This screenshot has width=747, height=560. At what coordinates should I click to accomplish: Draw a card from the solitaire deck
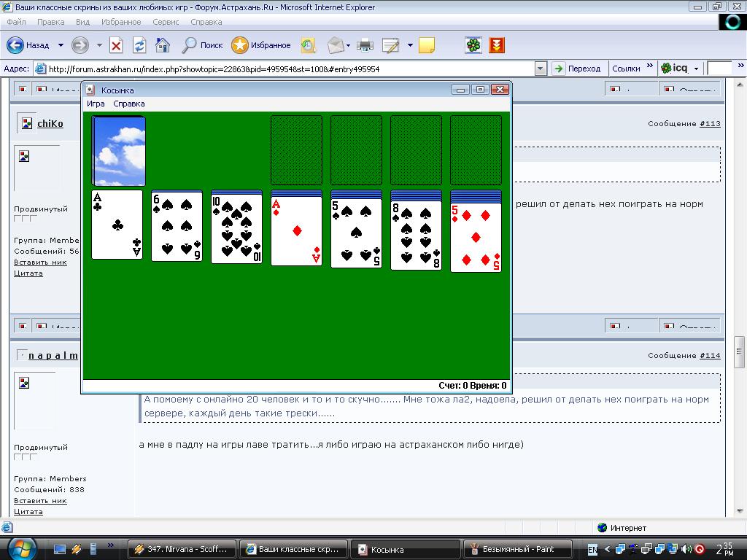click(x=118, y=151)
